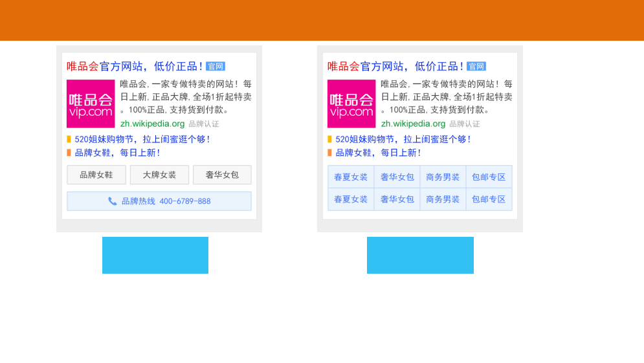This screenshot has height=363, width=644.
Task: Click the description text in the left ad
Action: [186, 97]
